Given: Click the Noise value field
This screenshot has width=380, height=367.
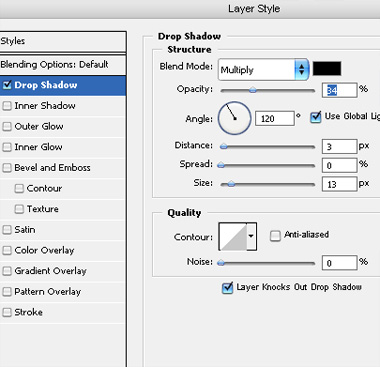Looking at the screenshot, I should coord(340,263).
